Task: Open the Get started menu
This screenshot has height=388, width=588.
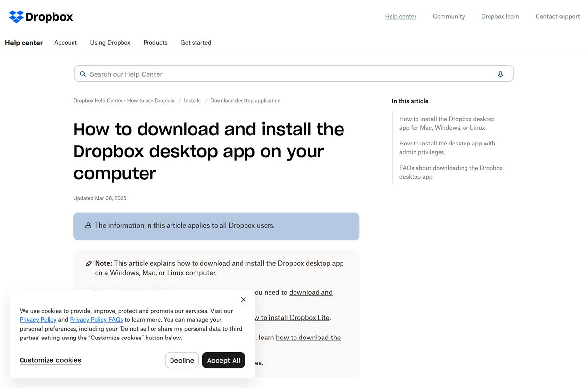Action: [196, 43]
